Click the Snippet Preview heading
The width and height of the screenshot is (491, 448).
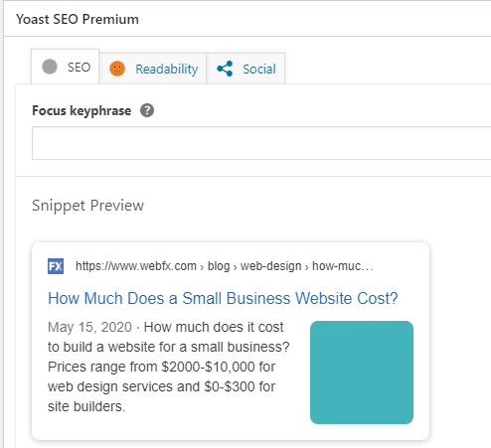click(87, 206)
